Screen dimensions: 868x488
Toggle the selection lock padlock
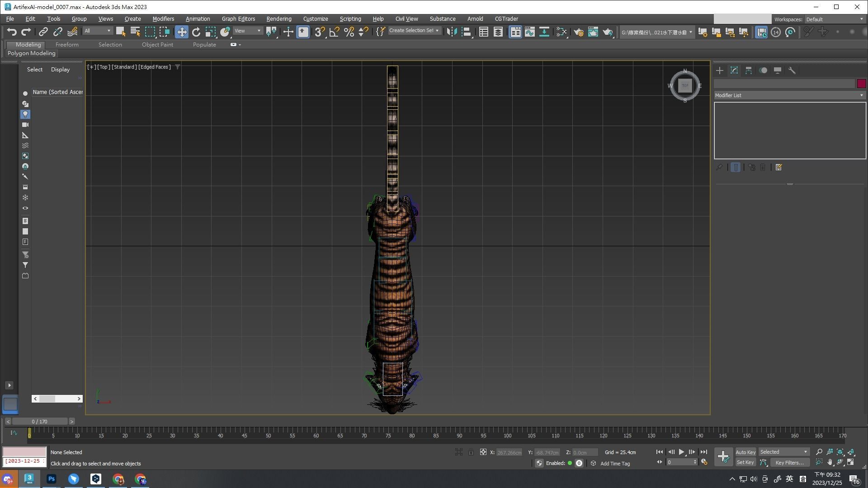[x=471, y=452]
